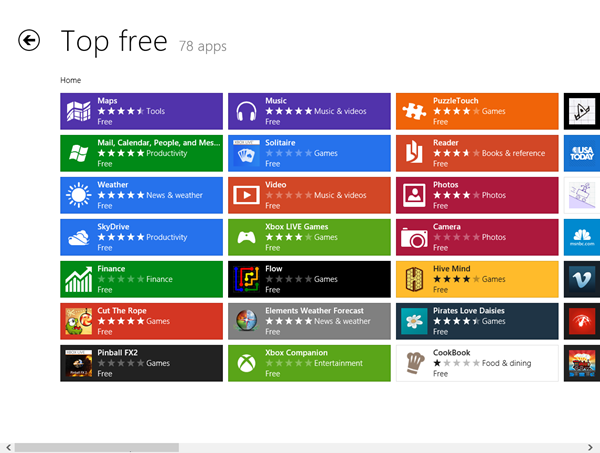Click the Finance app title

pos(111,269)
